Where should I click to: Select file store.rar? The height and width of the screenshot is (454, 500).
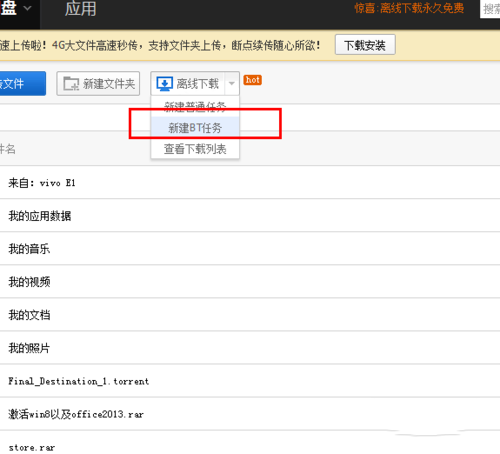click(32, 448)
